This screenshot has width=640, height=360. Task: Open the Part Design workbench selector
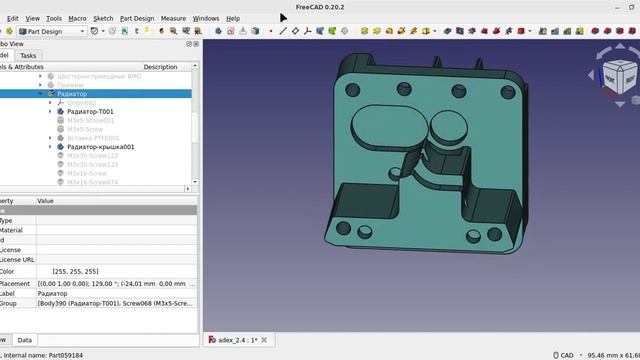click(52, 31)
